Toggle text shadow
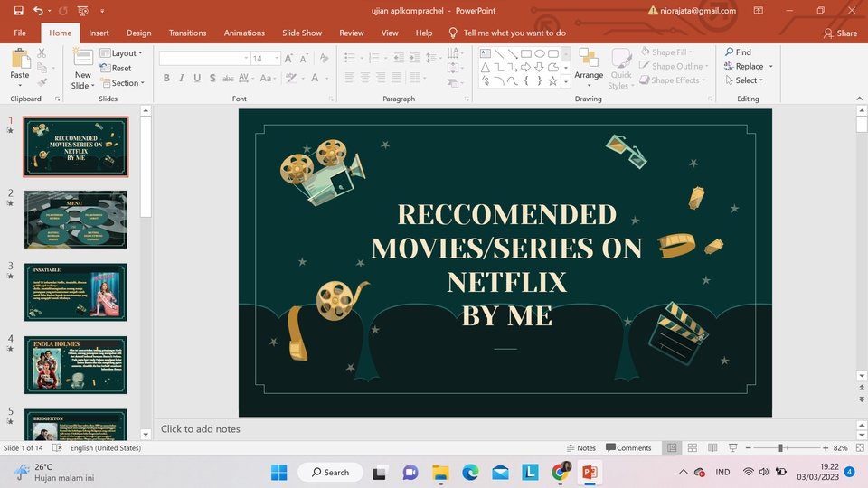The width and height of the screenshot is (868, 488). (212, 78)
